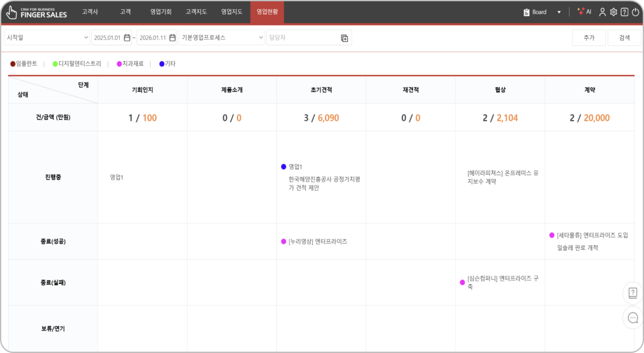The height and width of the screenshot is (353, 644).
Task: Open the end date calendar picker icon
Action: (x=172, y=38)
